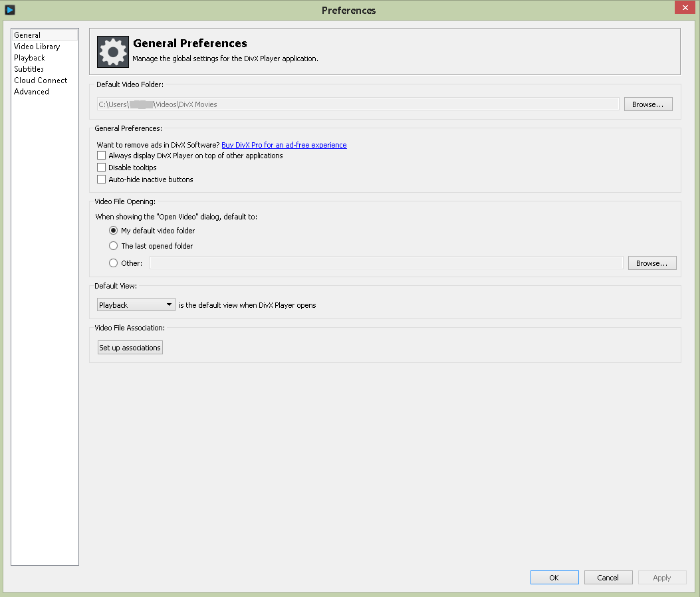The width and height of the screenshot is (700, 597).
Task: Click inside the Other folder path field
Action: (x=386, y=263)
